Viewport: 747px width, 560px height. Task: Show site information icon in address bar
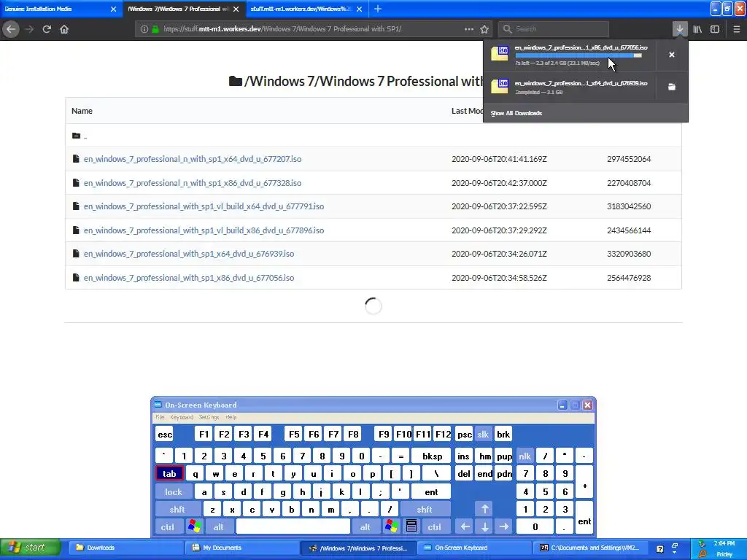(144, 29)
